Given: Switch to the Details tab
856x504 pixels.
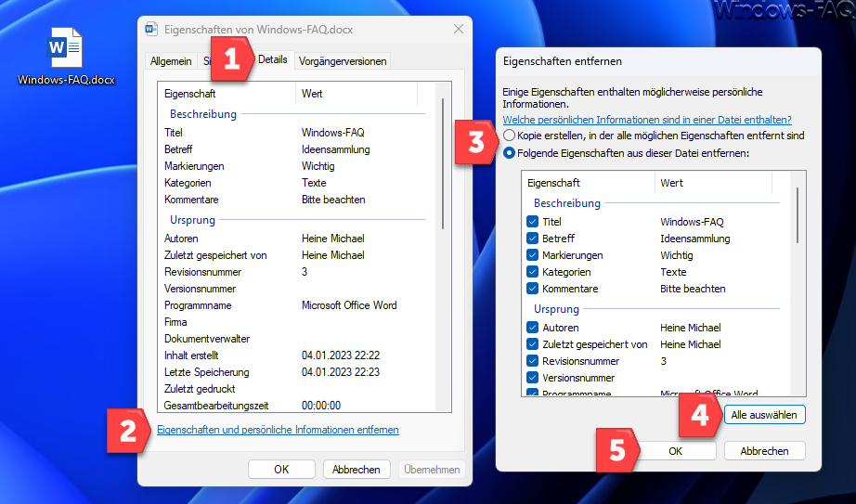Looking at the screenshot, I should pyautogui.click(x=272, y=59).
